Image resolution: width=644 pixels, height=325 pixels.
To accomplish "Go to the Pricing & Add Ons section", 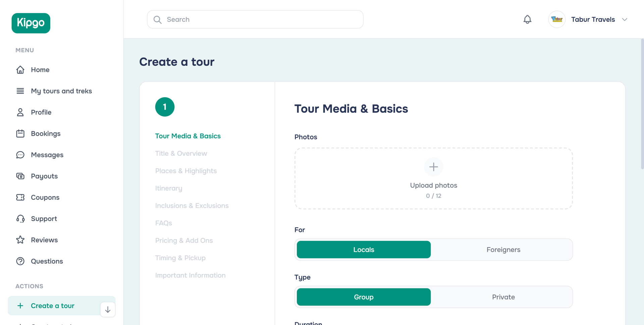I will pos(184,240).
